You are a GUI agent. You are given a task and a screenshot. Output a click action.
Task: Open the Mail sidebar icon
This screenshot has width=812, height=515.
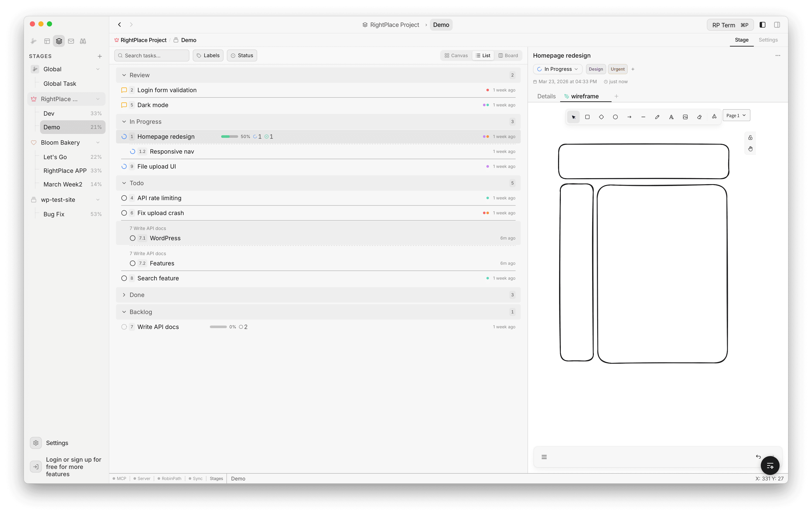(71, 41)
